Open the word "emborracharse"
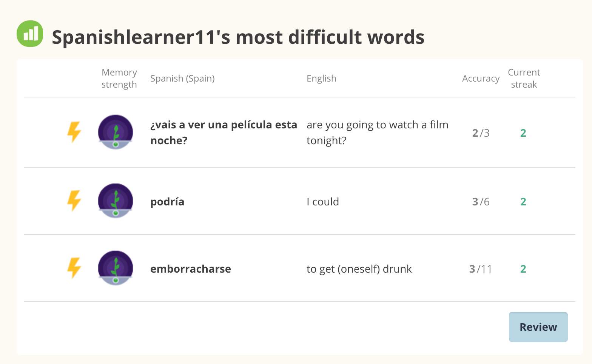Viewport: 592px width, 364px height. 191,269
